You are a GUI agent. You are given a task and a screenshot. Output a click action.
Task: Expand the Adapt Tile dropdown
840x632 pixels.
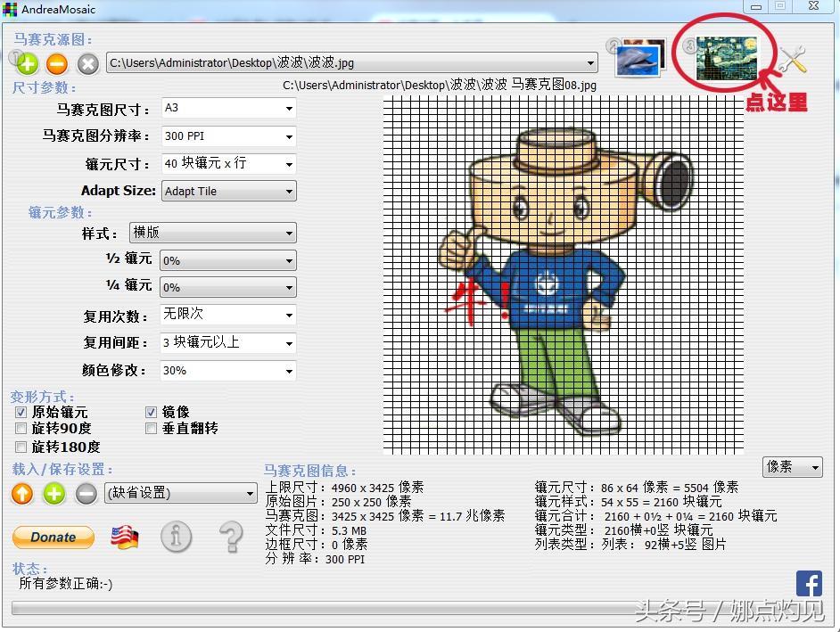pyautogui.click(x=228, y=191)
